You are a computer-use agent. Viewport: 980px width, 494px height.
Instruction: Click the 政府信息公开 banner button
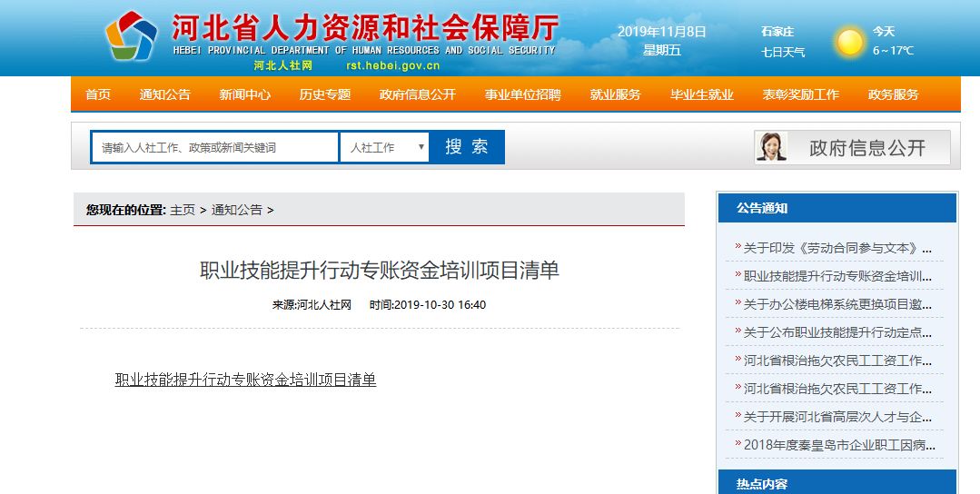tap(853, 147)
